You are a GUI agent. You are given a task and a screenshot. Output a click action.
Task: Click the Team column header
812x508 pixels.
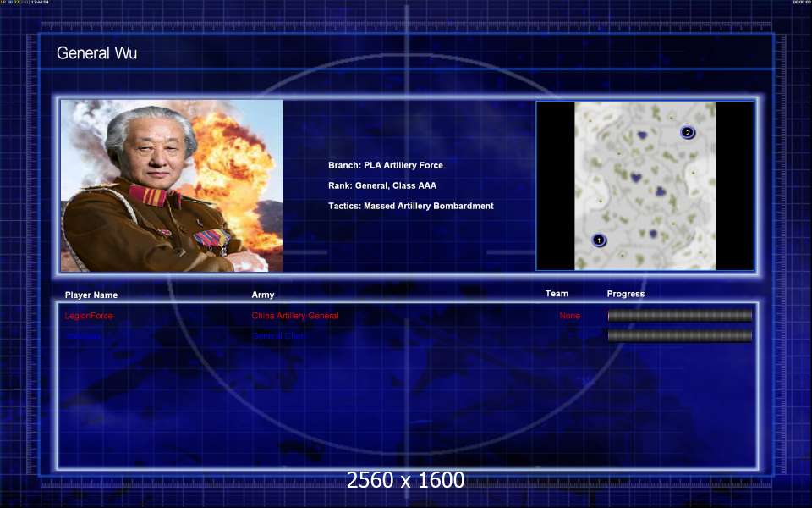(x=557, y=294)
